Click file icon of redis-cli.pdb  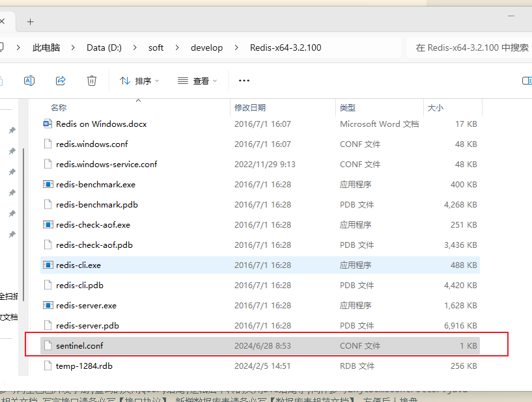click(x=48, y=286)
